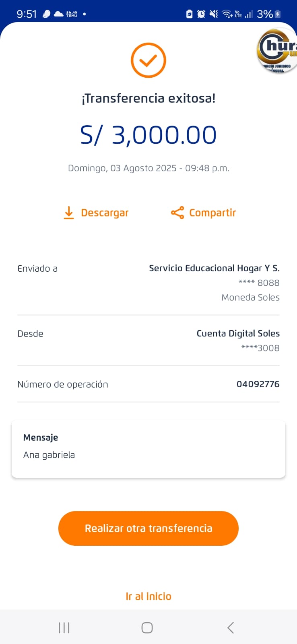The image size is (297, 644).
Task: Open the recent apps button
Action: 64,627
